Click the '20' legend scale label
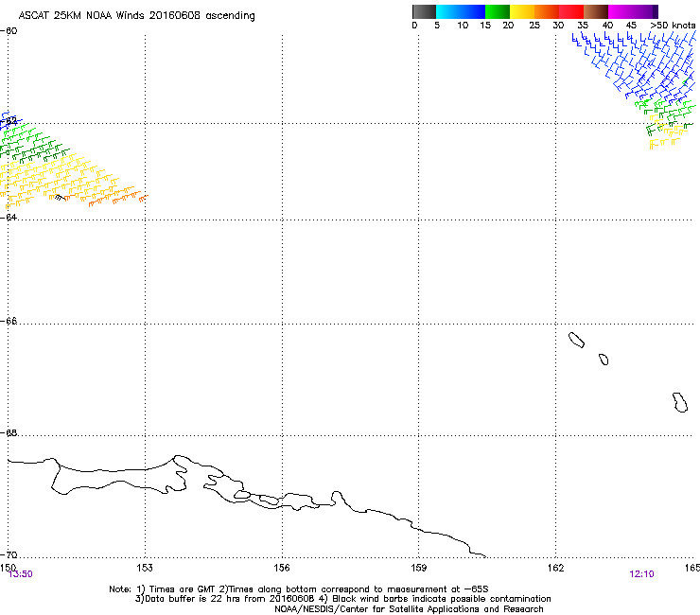Viewport: 700px width, 615px height. [x=508, y=26]
